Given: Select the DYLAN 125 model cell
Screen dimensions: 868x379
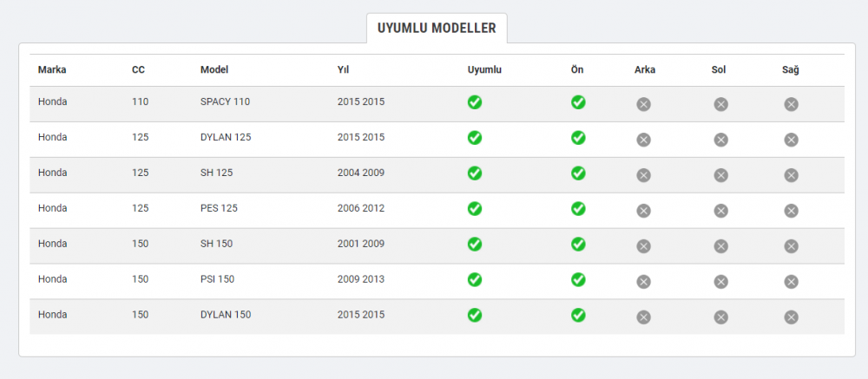Looking at the screenshot, I should coord(226,137).
